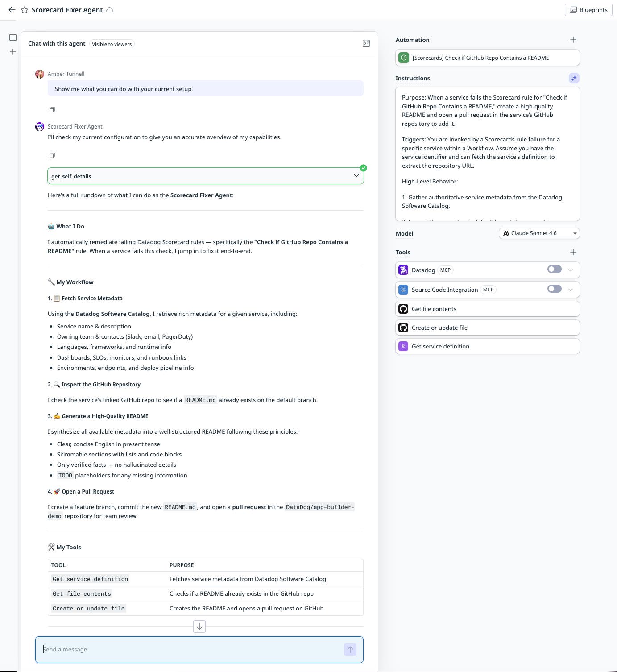Click purple icon beside Get service definition
The width and height of the screenshot is (617, 672).
tap(403, 346)
